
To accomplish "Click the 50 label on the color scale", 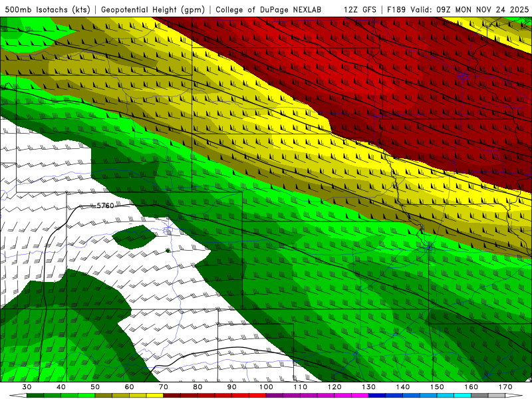I will tap(95, 387).
